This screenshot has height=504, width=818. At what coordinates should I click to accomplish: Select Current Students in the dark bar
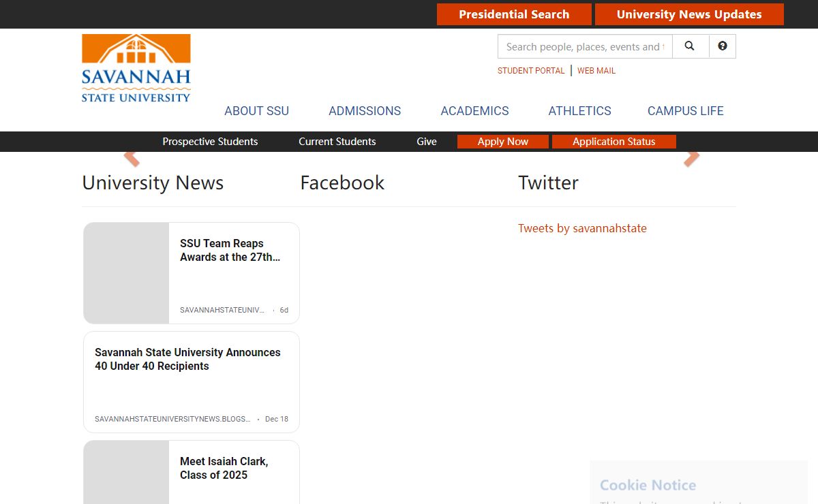pos(337,142)
